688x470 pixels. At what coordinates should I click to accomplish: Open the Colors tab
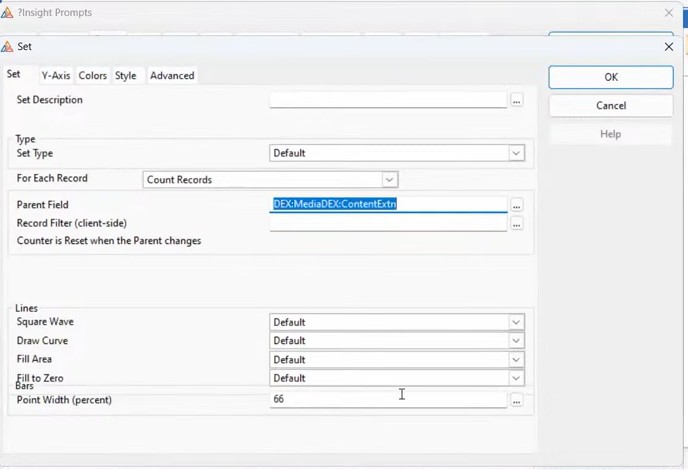[x=93, y=75]
